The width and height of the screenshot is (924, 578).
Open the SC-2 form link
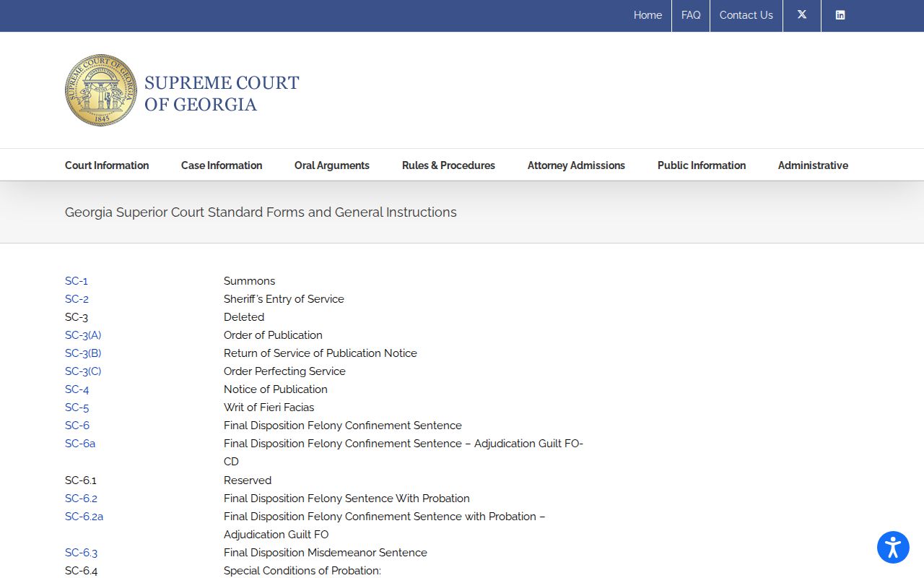point(77,299)
